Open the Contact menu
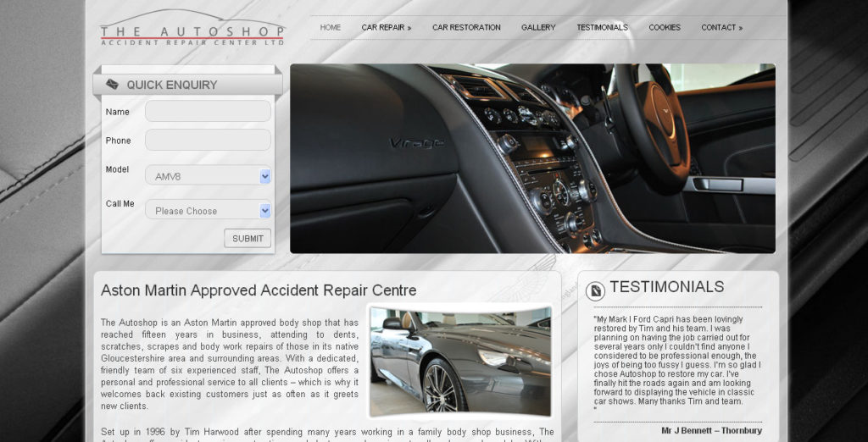Screen dimensions: 868x442 [x=722, y=28]
